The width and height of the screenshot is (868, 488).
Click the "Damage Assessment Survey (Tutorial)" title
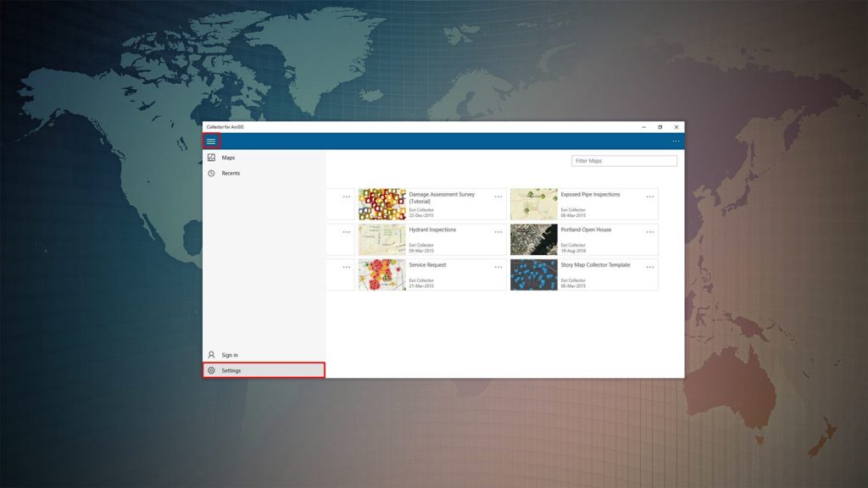click(x=442, y=197)
